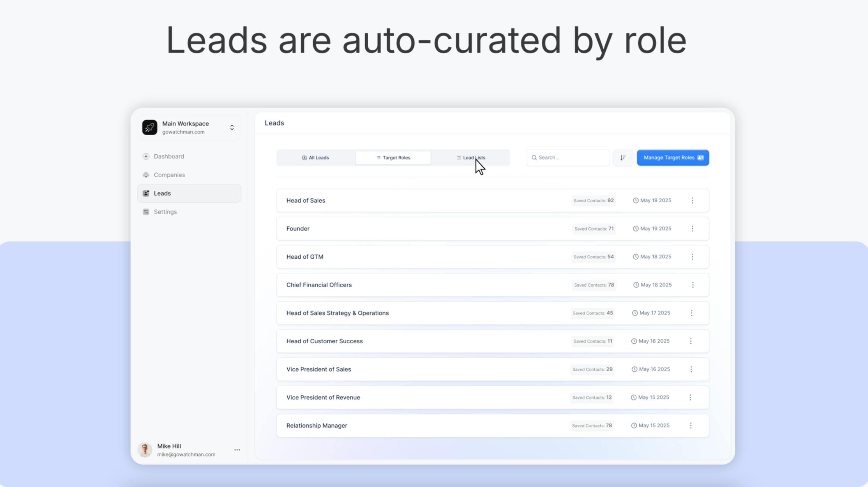Open options menu for Chief Financial Officers
This screenshot has height=487, width=868.
click(693, 285)
